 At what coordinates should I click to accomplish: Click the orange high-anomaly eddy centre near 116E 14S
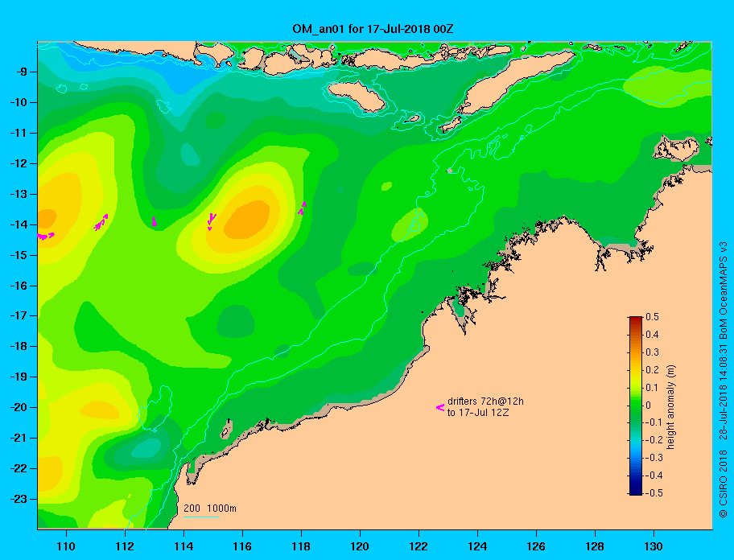click(247, 219)
